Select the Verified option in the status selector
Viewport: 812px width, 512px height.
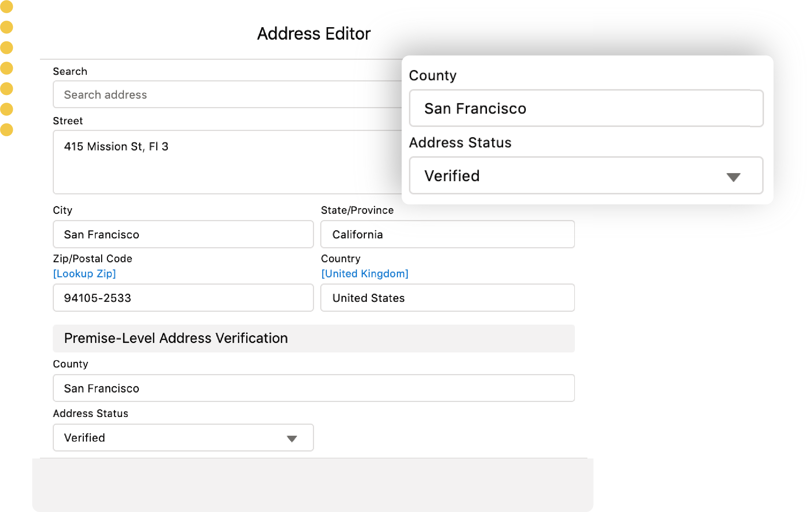click(x=84, y=437)
